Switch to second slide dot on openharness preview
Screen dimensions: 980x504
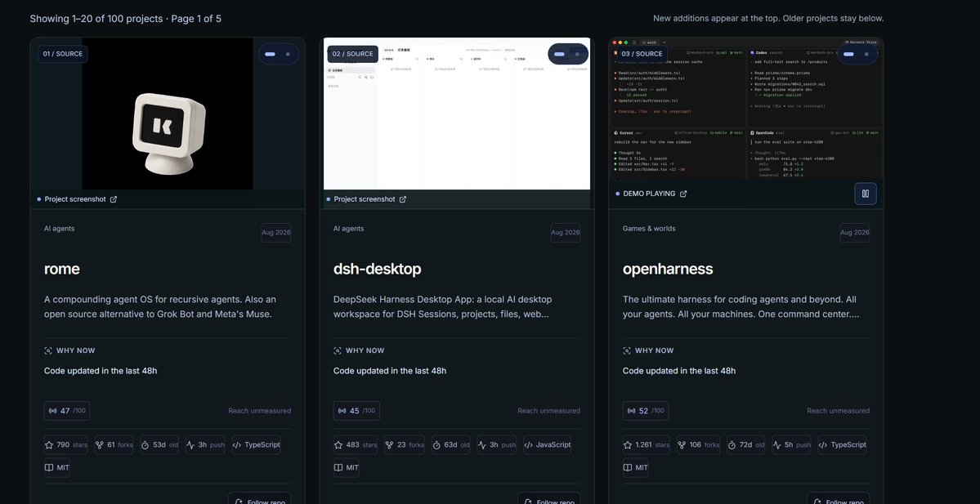click(x=866, y=55)
